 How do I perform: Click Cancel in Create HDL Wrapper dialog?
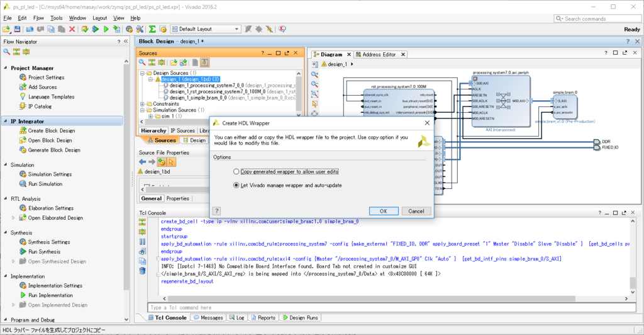[416, 211]
